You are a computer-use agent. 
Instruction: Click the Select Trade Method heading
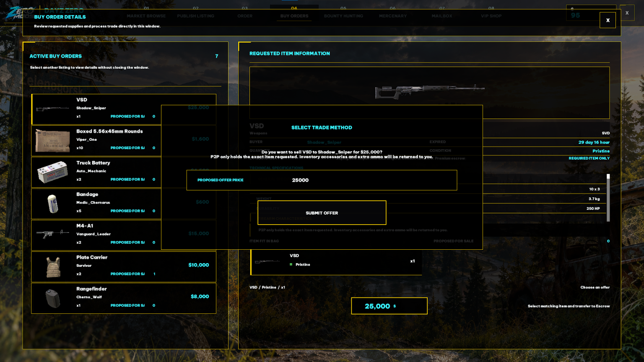tap(322, 128)
